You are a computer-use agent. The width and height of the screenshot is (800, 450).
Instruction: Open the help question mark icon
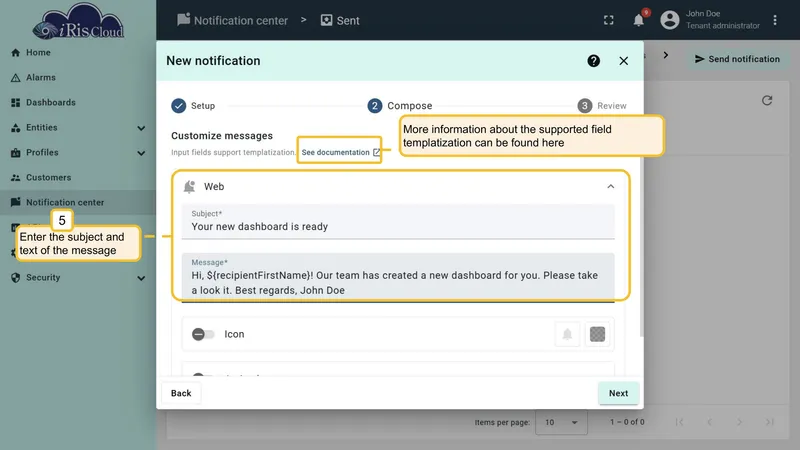point(593,61)
